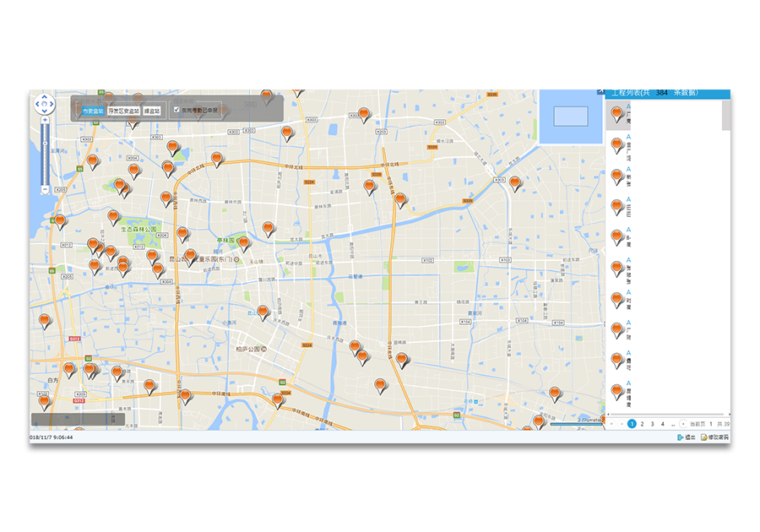Click the zoom out minus button
This screenshot has height=532, width=760.
click(45, 190)
